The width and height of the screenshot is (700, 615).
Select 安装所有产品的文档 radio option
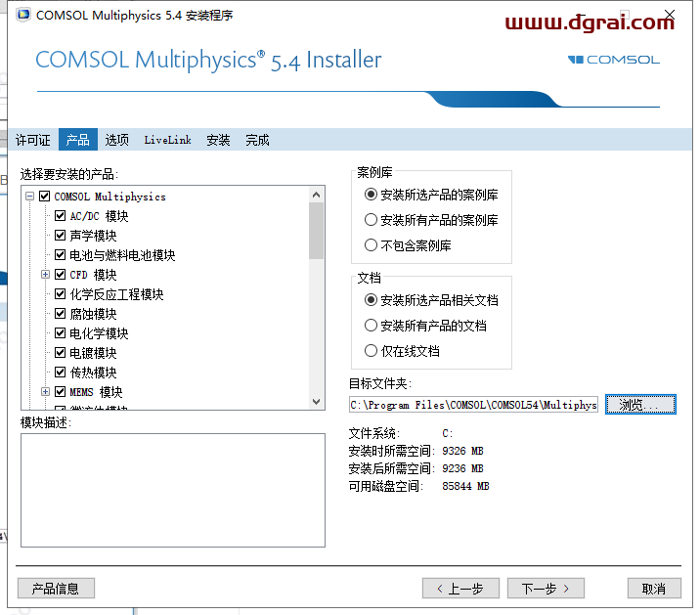pyautogui.click(x=371, y=326)
